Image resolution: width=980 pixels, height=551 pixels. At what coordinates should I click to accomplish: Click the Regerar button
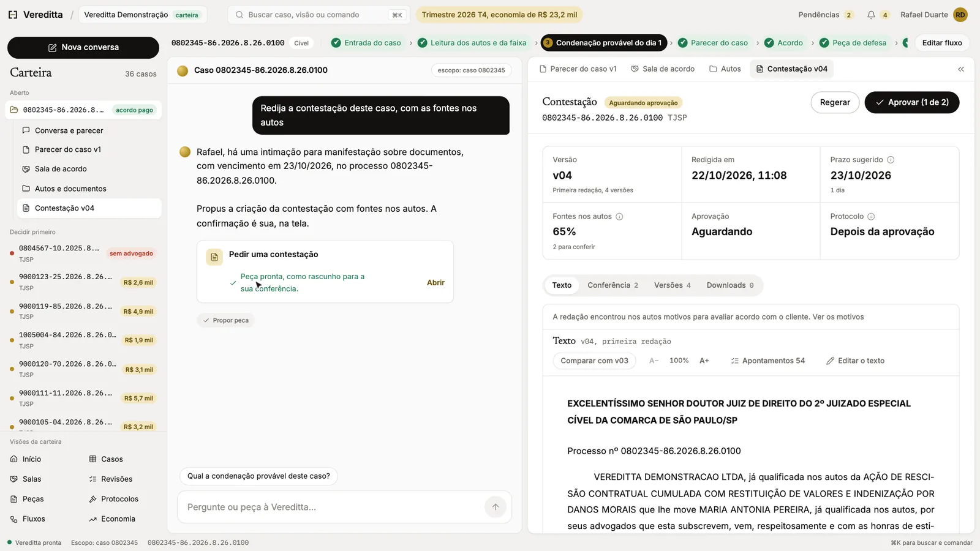[x=835, y=102]
